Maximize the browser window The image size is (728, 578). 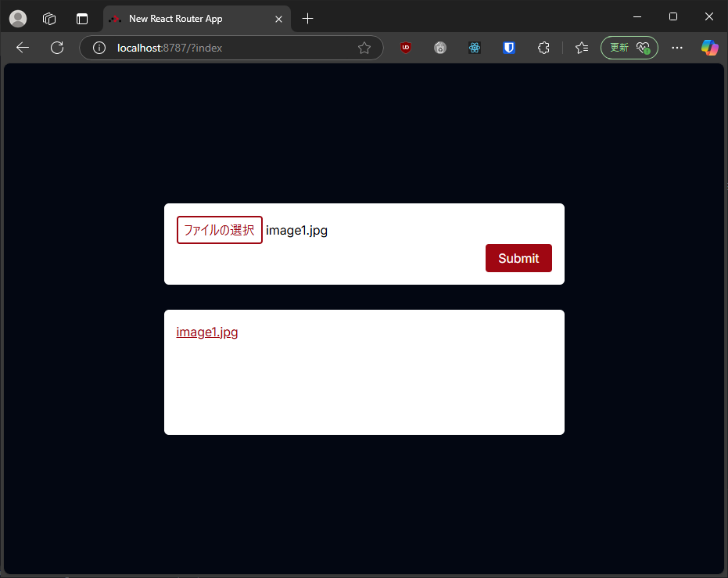point(673,16)
